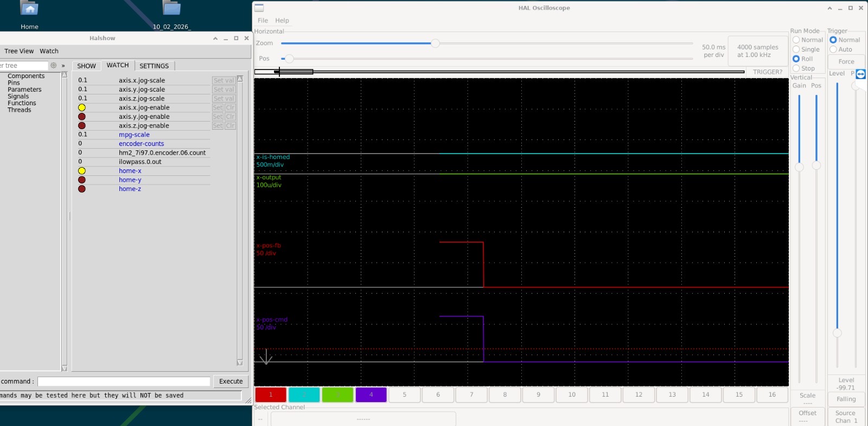Image resolution: width=868 pixels, height=426 pixels.
Task: Click the double-arrow icon next to the filter gear
Action: coord(63,66)
